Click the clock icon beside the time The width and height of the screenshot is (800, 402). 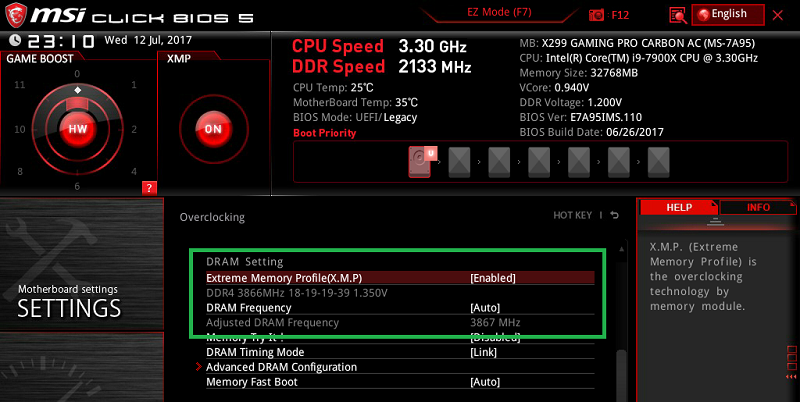pos(15,40)
